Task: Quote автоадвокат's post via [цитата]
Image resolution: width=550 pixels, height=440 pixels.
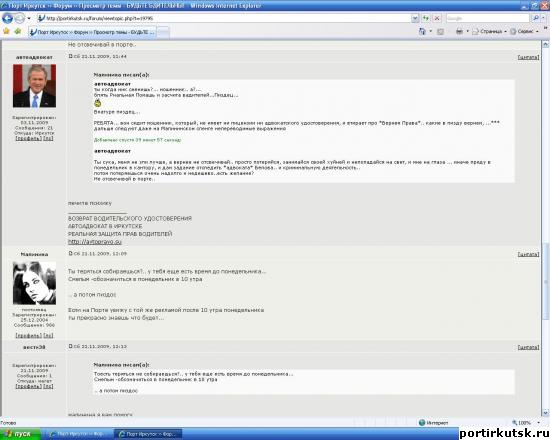Action: [528, 57]
